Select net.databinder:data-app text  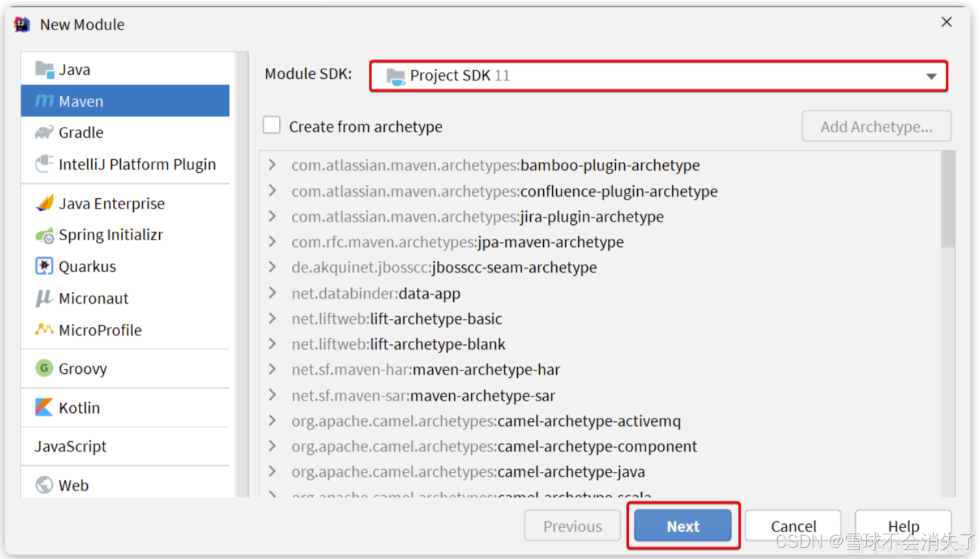coord(376,294)
